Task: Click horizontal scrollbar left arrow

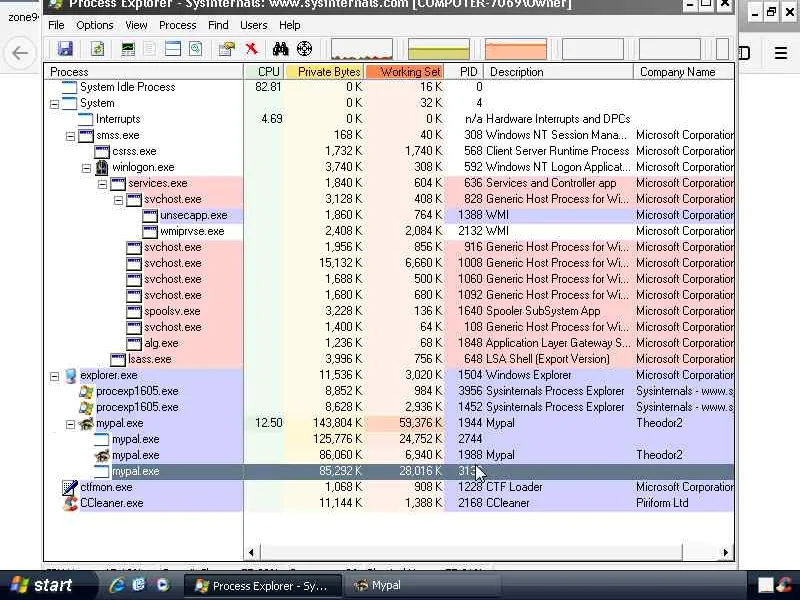Action: [251, 552]
